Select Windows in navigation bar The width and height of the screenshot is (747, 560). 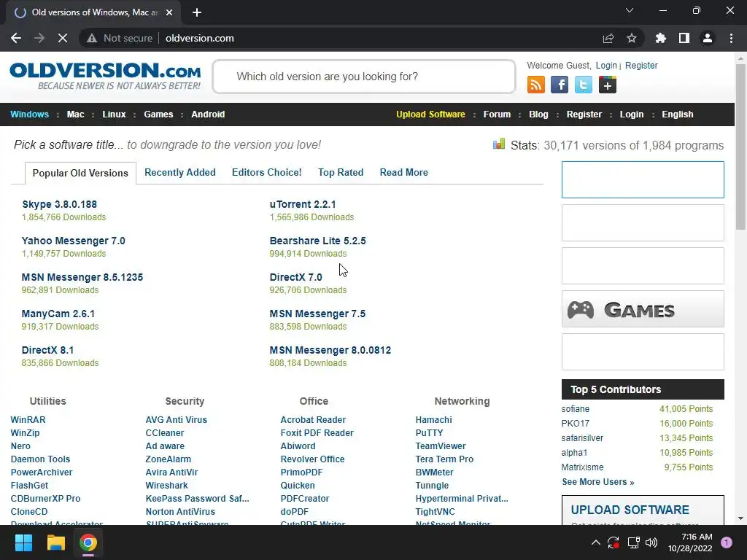(29, 114)
